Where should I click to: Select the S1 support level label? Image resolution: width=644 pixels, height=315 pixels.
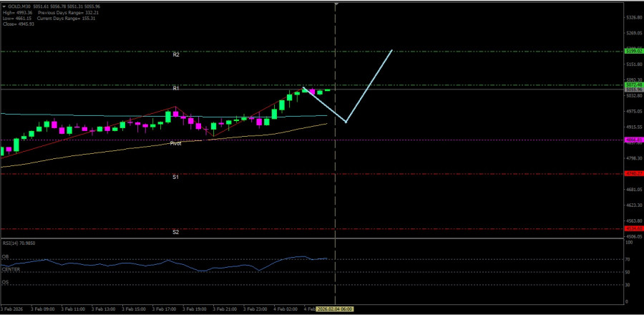[x=175, y=177]
